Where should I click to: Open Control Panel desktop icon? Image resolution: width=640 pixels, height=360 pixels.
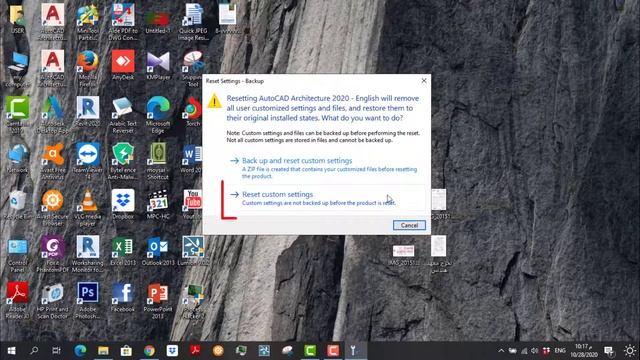[17, 255]
